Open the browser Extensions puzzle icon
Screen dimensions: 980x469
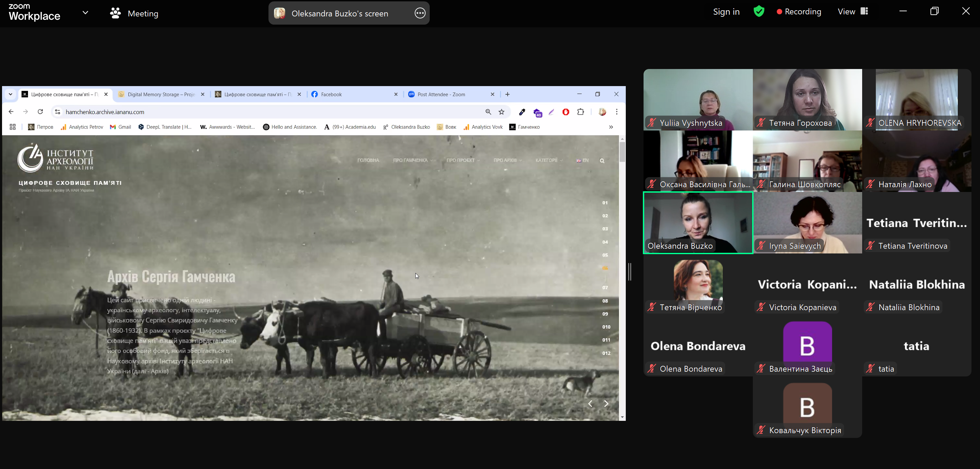click(x=581, y=112)
